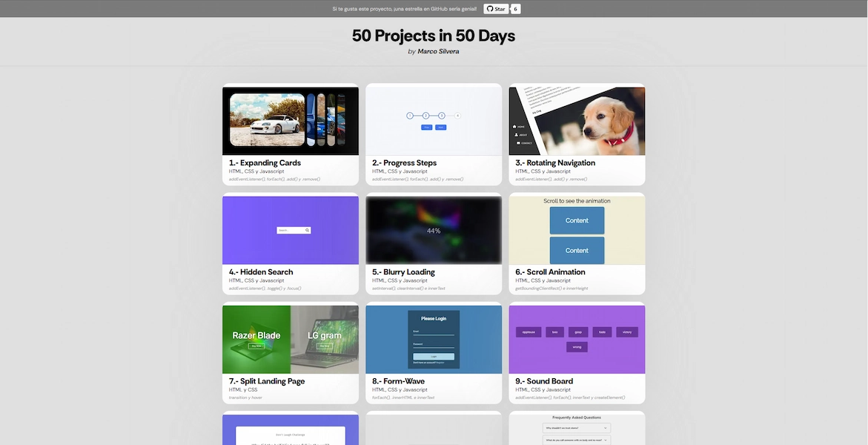Play the "victory" sound in Sound Board preview
868x445 pixels.
[627, 332]
